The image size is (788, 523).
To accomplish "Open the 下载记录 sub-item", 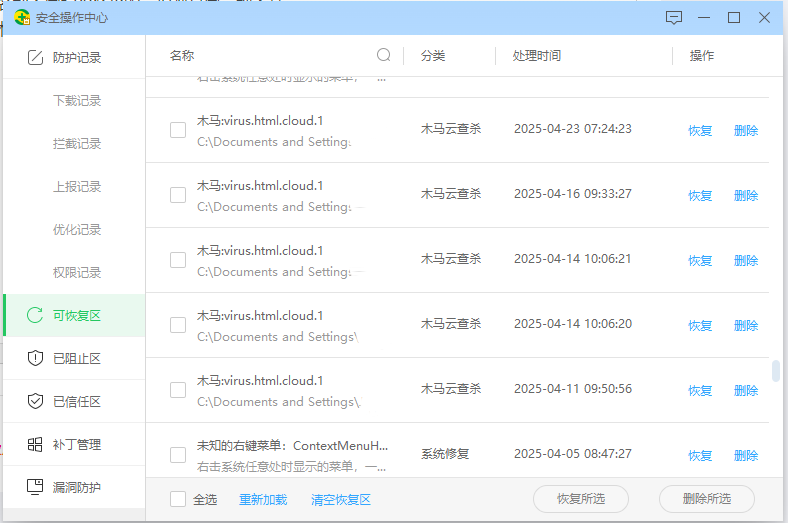I will (77, 101).
